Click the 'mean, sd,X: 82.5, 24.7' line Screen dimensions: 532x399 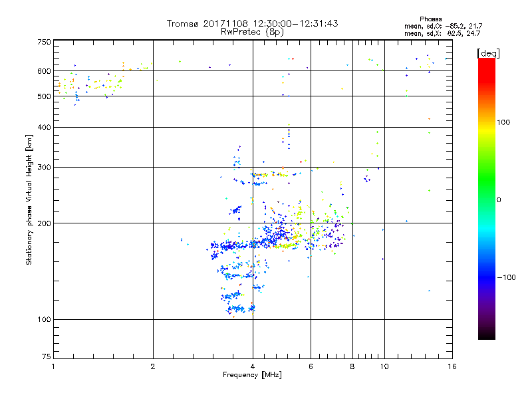[x=442, y=33]
